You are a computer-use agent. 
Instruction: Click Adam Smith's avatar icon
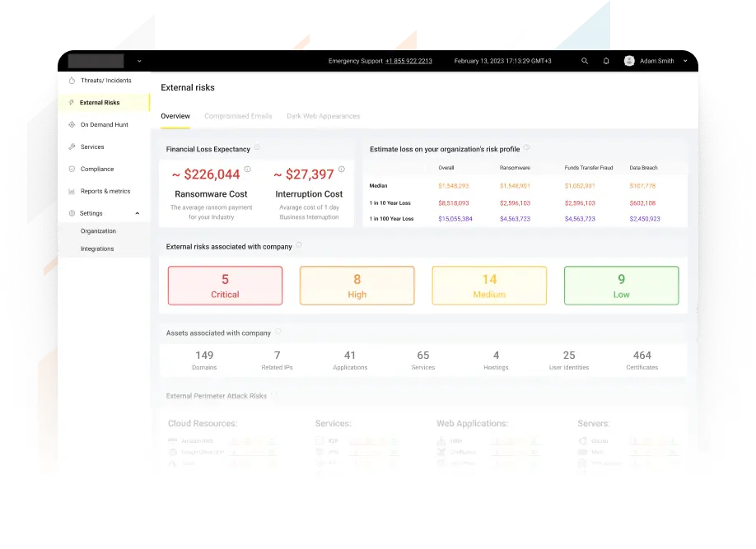pyautogui.click(x=629, y=61)
